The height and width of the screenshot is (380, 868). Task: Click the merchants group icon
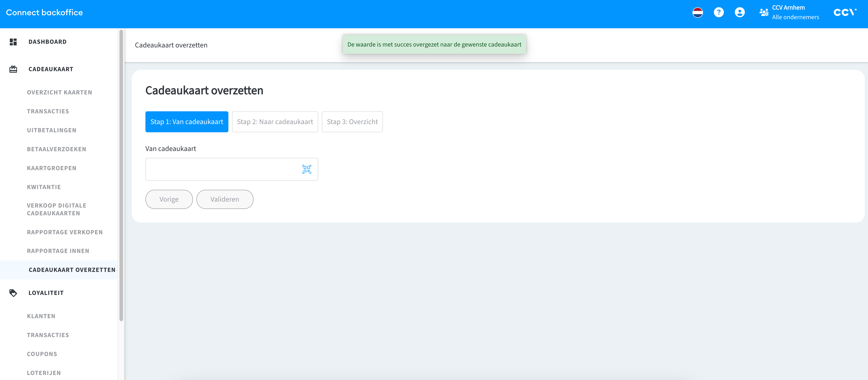click(764, 13)
